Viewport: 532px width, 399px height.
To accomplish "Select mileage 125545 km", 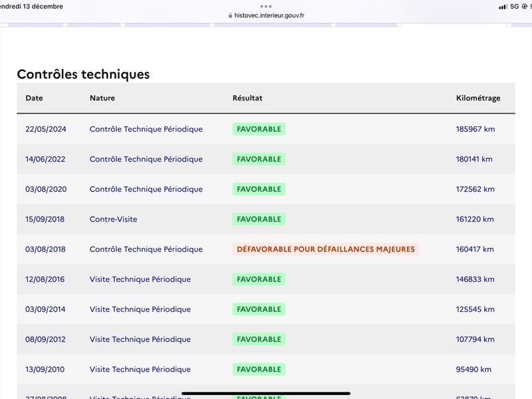I will point(475,309).
